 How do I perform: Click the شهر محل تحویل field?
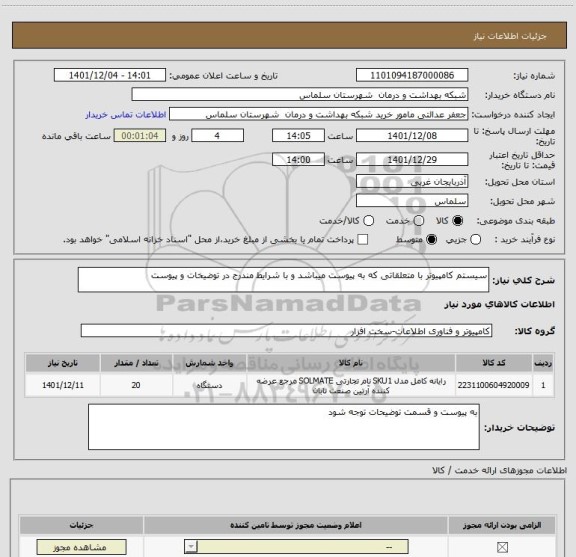tap(412, 201)
